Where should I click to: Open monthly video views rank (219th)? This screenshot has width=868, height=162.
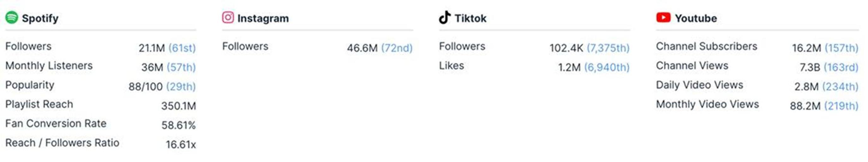coord(841,106)
